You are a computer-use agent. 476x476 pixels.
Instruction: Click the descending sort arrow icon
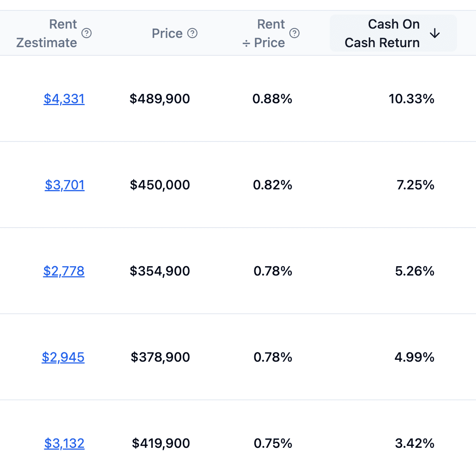[435, 33]
